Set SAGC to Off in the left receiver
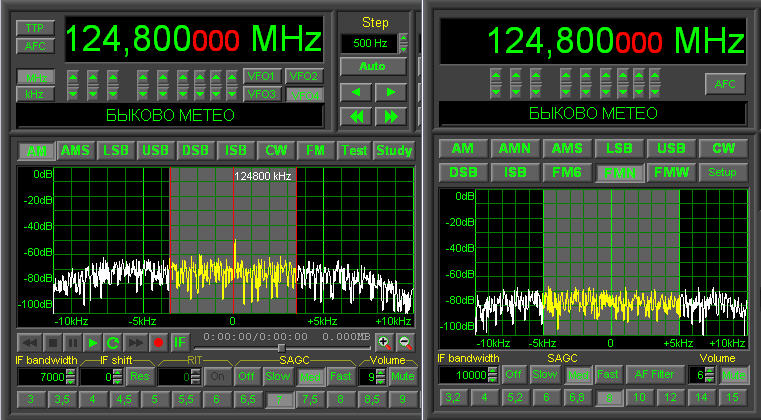This screenshot has width=761, height=420. point(247,376)
